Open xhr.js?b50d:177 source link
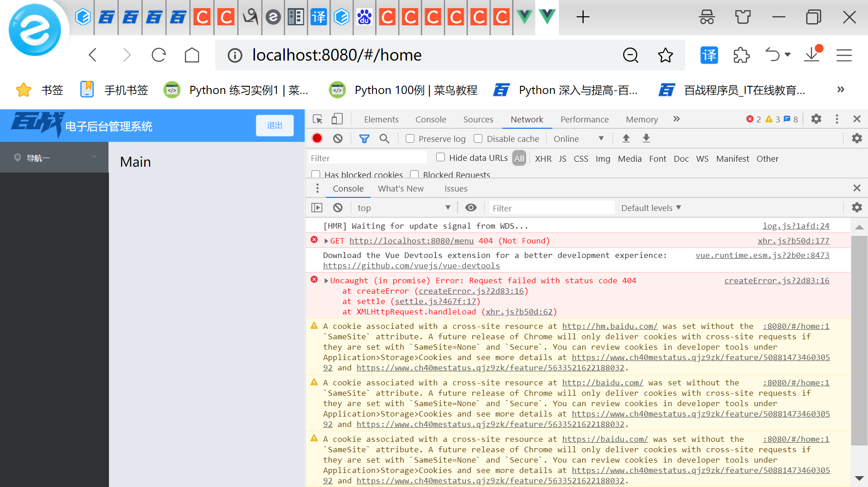The image size is (868, 487). [793, 241]
